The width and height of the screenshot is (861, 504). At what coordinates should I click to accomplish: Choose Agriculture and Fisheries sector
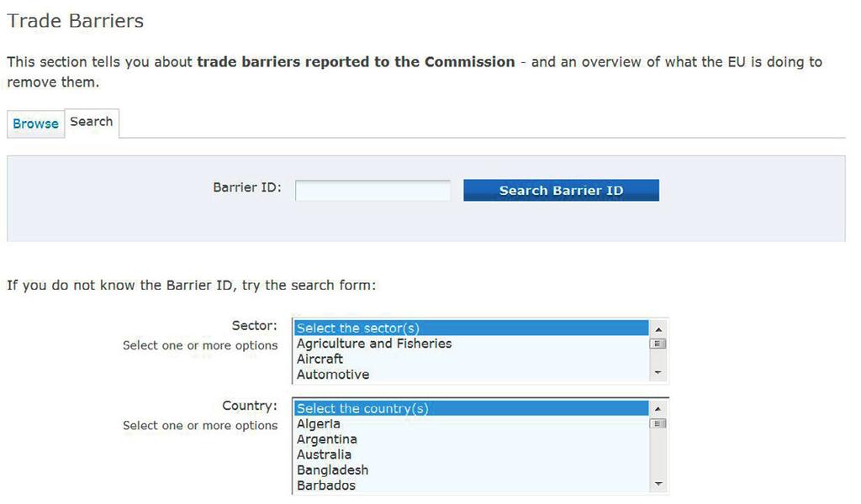click(472, 344)
